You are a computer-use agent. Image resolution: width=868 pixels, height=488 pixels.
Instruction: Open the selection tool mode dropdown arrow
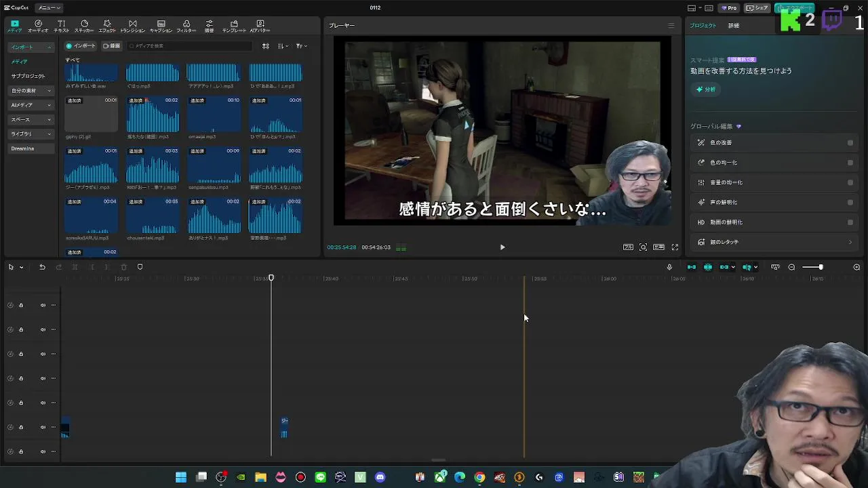pyautogui.click(x=21, y=267)
